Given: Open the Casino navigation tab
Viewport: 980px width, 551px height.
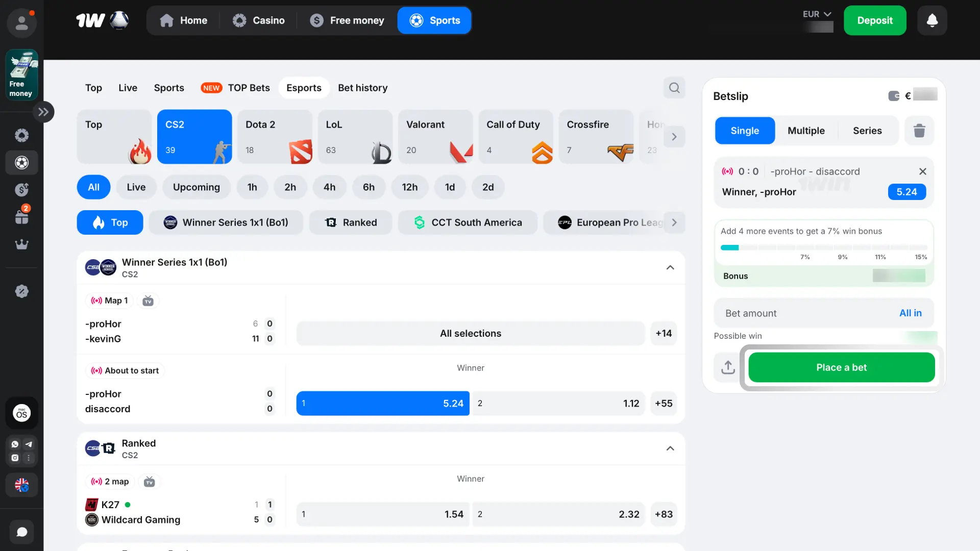Looking at the screenshot, I should [x=258, y=20].
